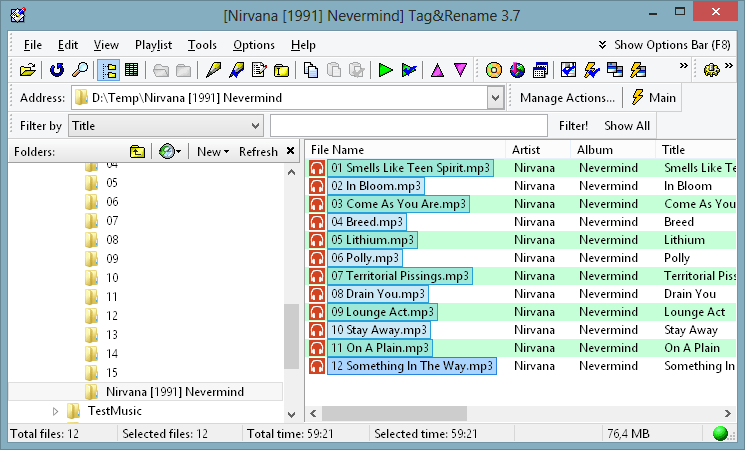Screen dimensions: 745x450
Task: Click the magnifying glass search icon
Action: tap(80, 70)
